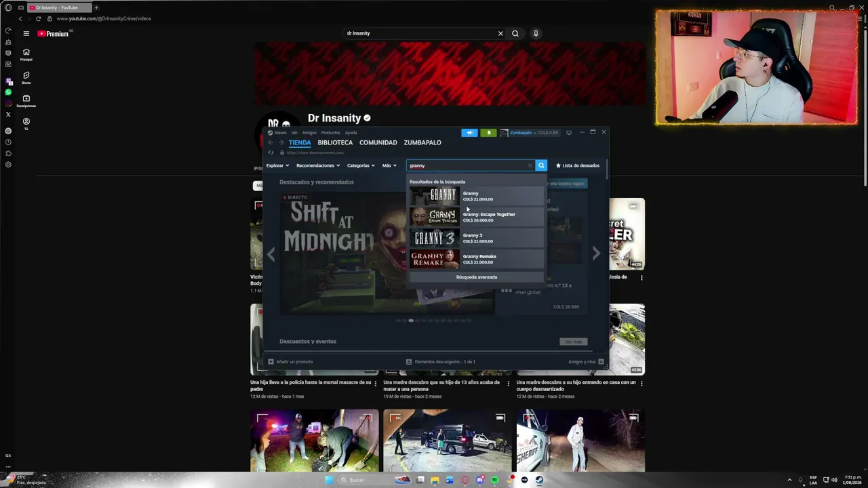Open Steam downloads 'Elementos descargados'
This screenshot has height=488, width=868.
pos(441,362)
